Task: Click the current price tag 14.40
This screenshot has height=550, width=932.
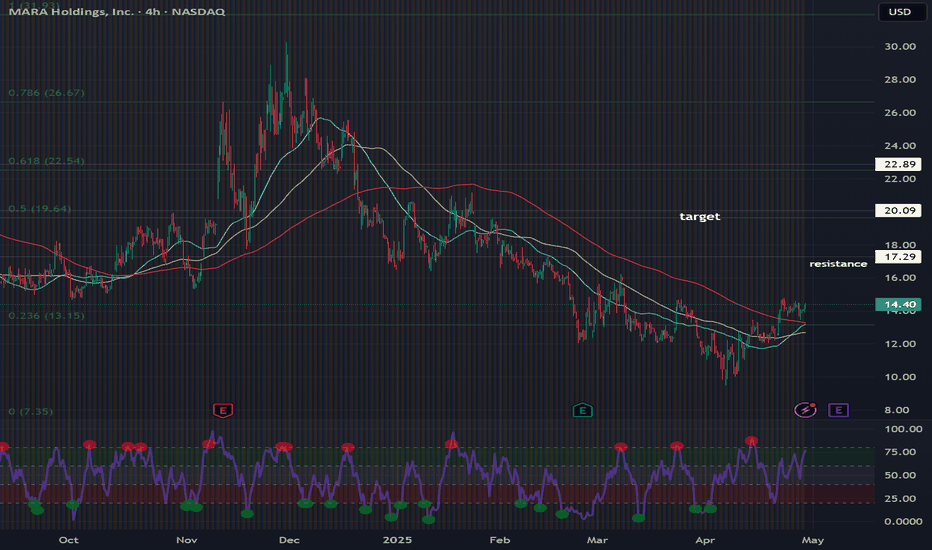Action: click(x=898, y=305)
